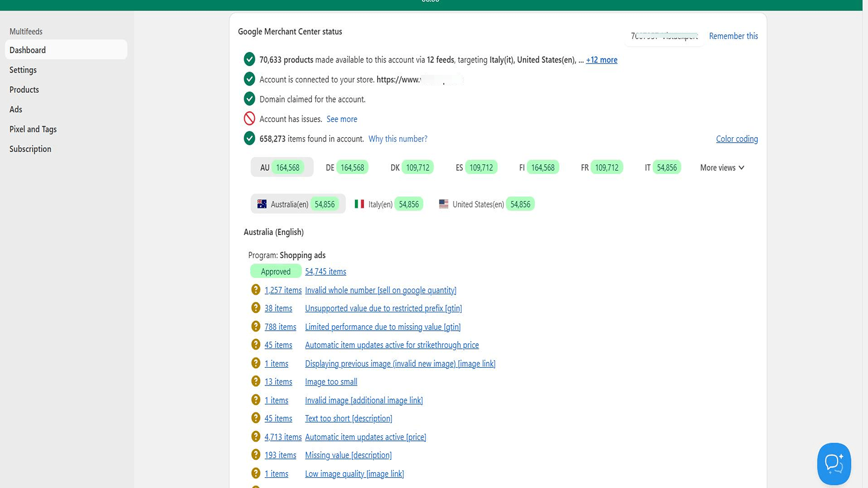Image resolution: width=868 pixels, height=488 pixels.
Task: Open Products in the sidebar
Action: coord(24,89)
